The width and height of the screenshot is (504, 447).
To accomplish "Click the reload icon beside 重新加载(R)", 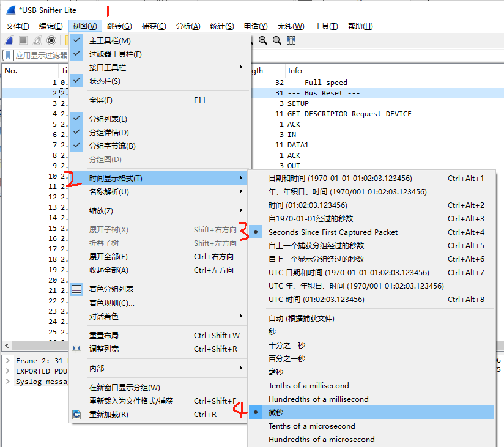I will pos(76,415).
